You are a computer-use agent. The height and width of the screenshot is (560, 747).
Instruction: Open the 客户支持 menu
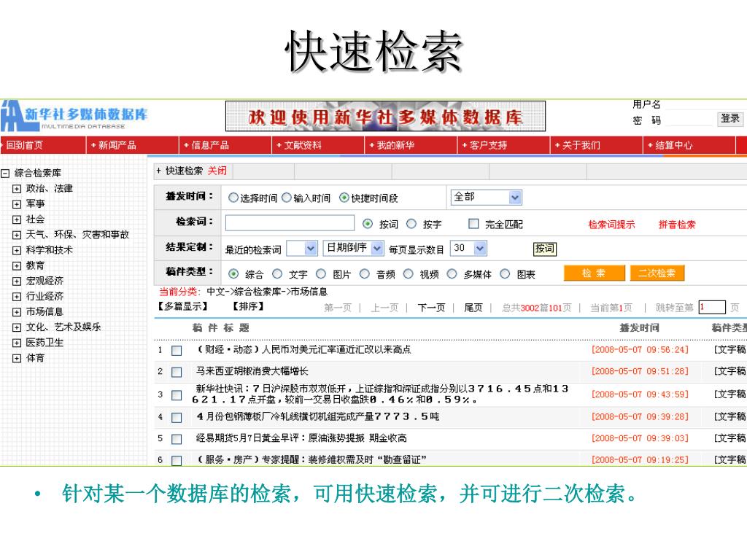click(x=488, y=145)
